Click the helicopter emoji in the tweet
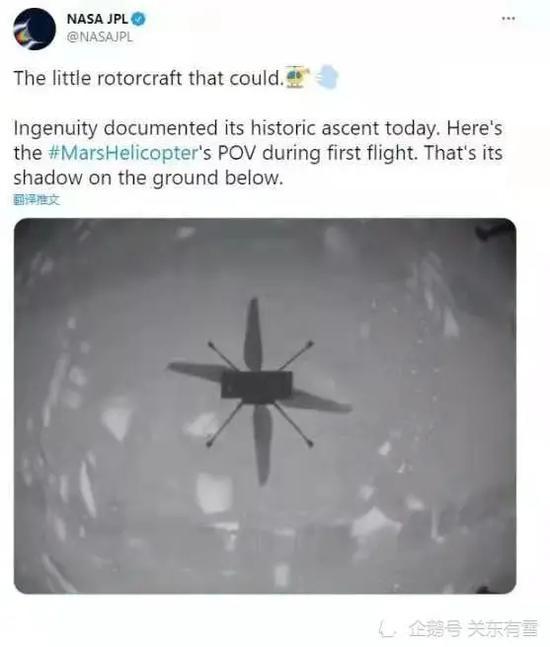550x647 pixels. point(298,77)
